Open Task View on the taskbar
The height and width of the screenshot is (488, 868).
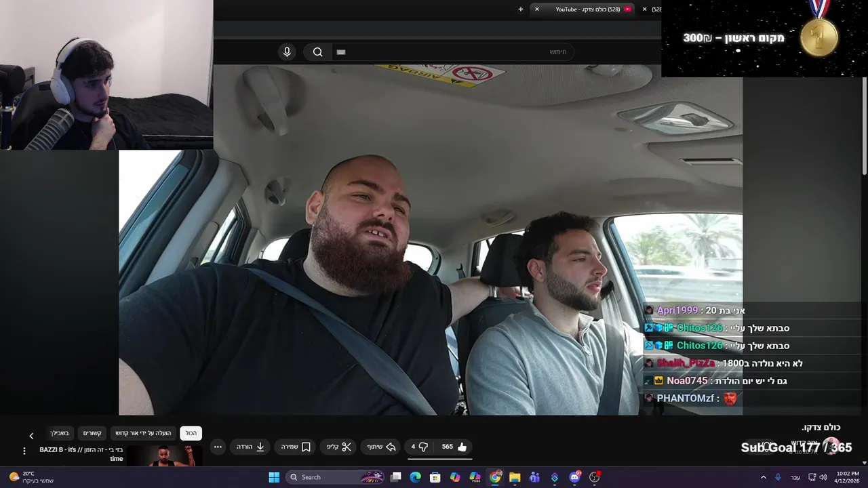396,477
